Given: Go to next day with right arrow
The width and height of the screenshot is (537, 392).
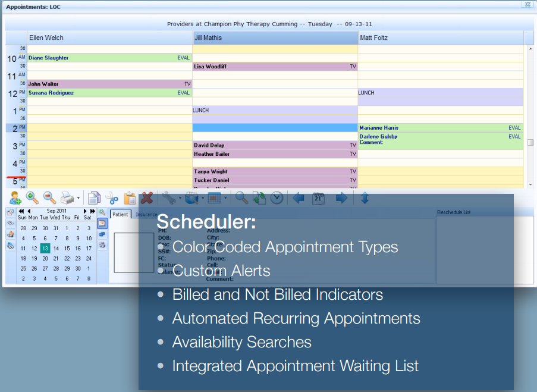Looking at the screenshot, I should click(x=341, y=198).
